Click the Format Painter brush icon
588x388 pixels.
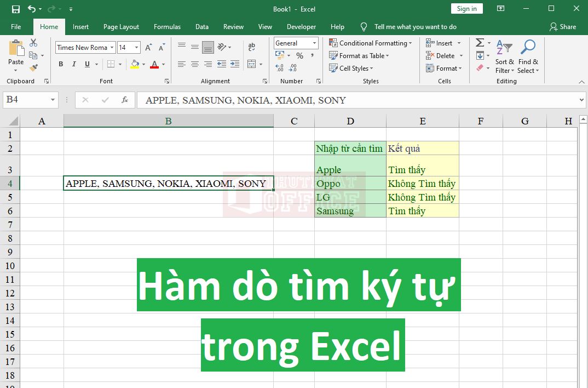33,68
